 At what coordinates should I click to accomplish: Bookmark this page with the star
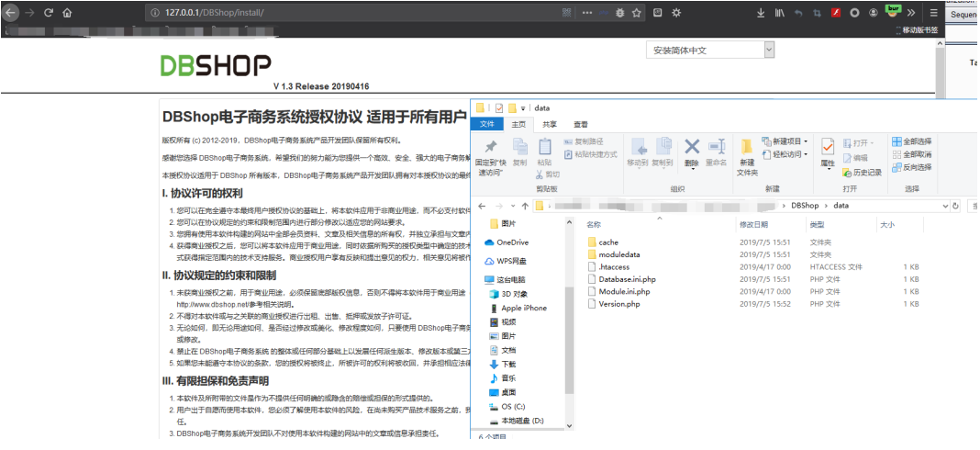tap(636, 13)
